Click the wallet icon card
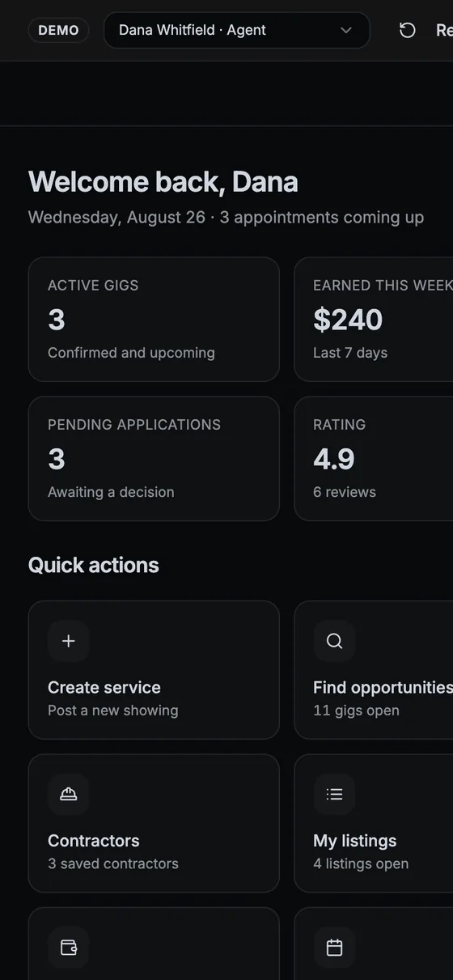The image size is (453, 980). point(154,944)
